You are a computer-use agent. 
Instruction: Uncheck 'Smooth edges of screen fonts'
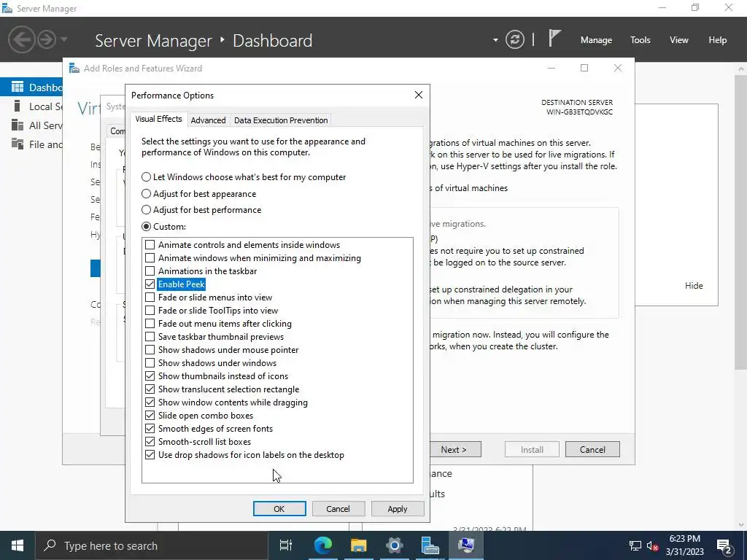150,429
